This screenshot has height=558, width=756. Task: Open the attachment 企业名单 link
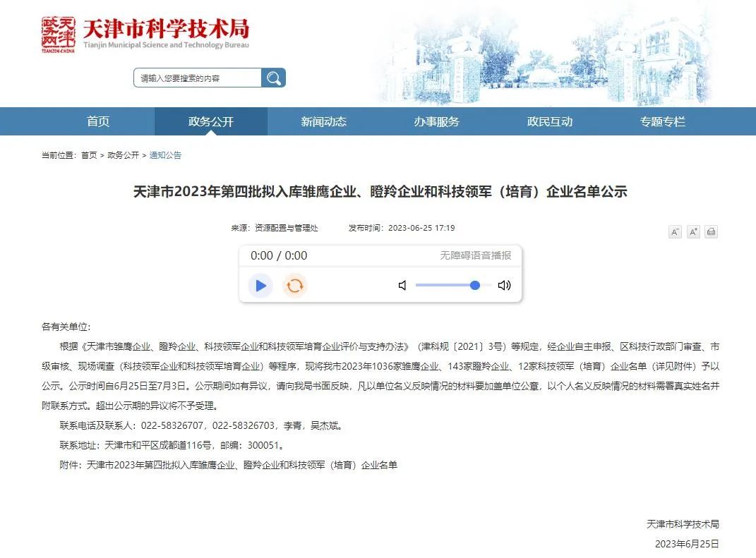[x=241, y=465]
